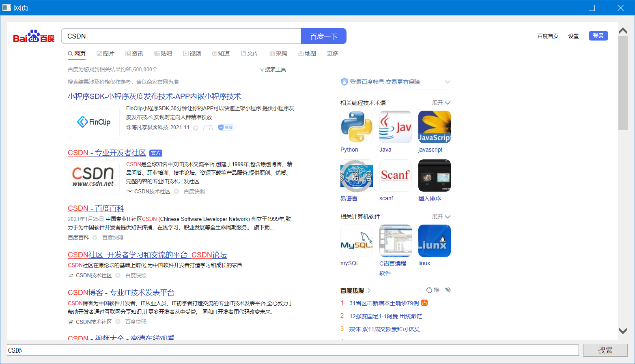Click the 搜索工具 filter icon
Viewport: 635px width, 364px height.
point(262,70)
